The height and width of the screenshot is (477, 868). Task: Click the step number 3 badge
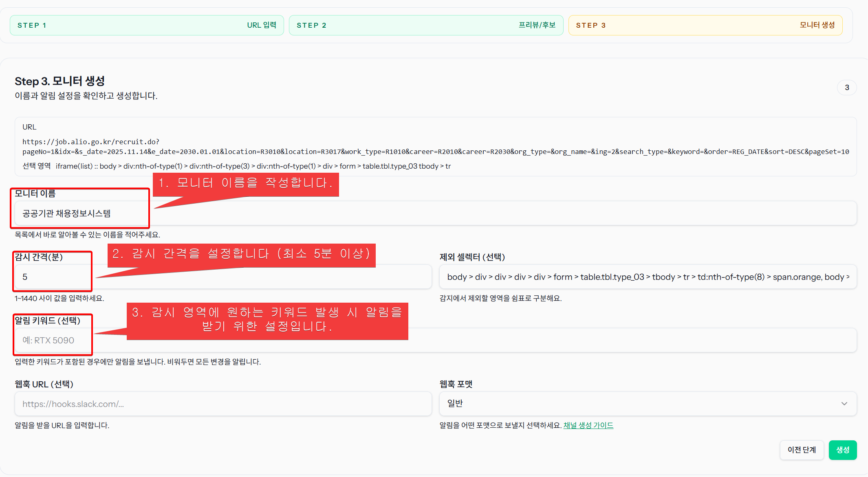(x=847, y=88)
